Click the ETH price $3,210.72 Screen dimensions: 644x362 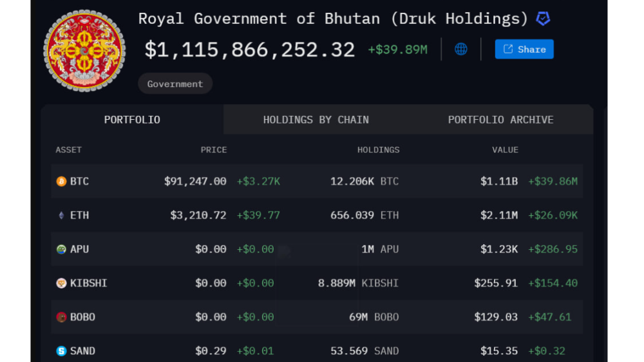[198, 215]
